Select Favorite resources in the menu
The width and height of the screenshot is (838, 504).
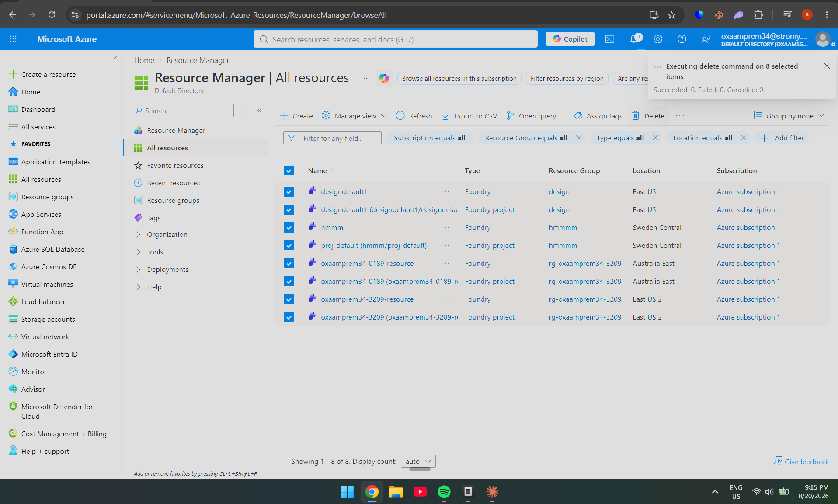tap(175, 165)
